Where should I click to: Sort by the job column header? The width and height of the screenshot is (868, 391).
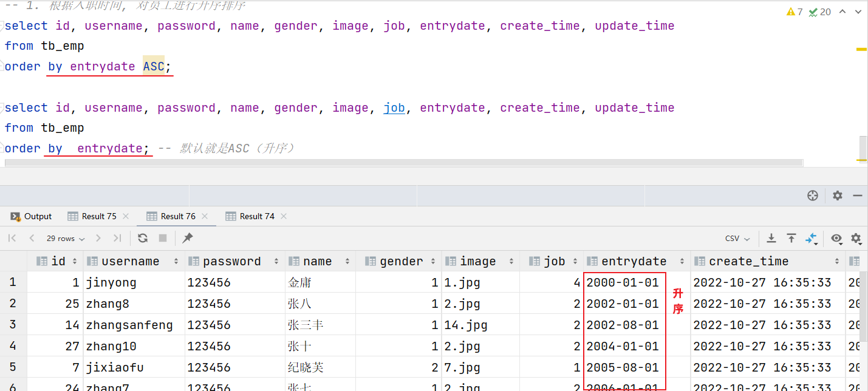[x=552, y=261]
